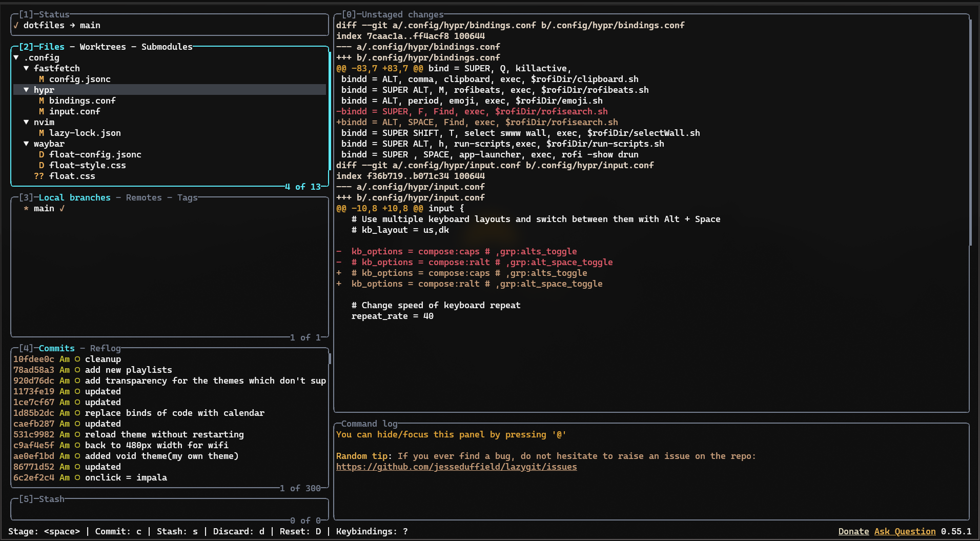Image resolution: width=980 pixels, height=541 pixels.
Task: Select float-style.css deleted file
Action: 88,165
